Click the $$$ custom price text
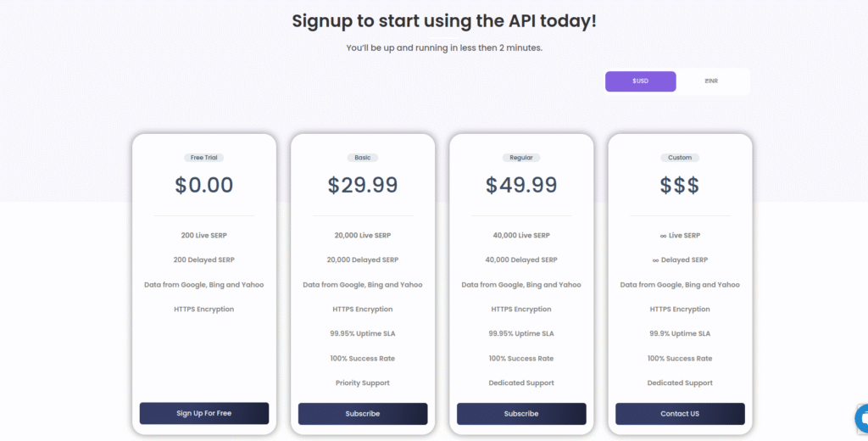The image size is (868, 441). tap(680, 185)
